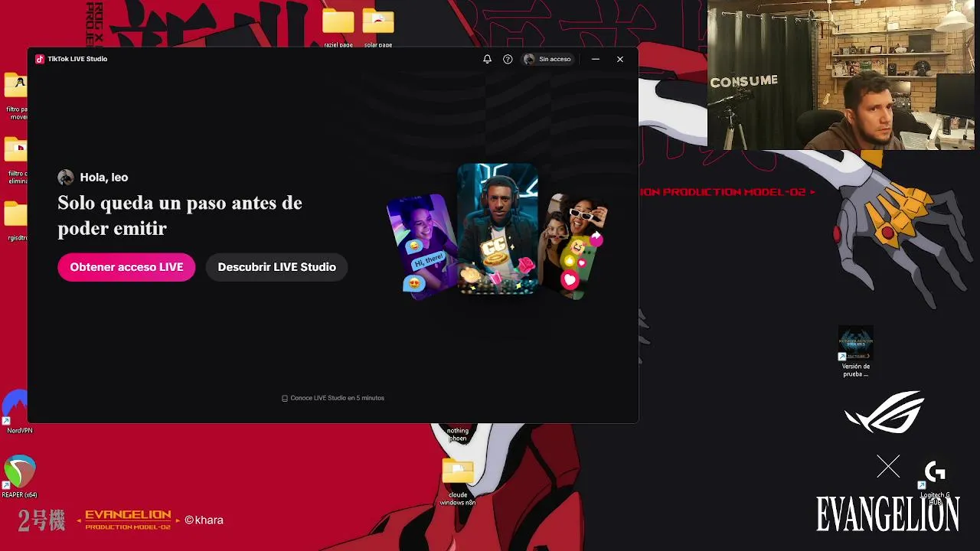
Task: Select the filtro pa desktop folder
Action: coord(15,96)
